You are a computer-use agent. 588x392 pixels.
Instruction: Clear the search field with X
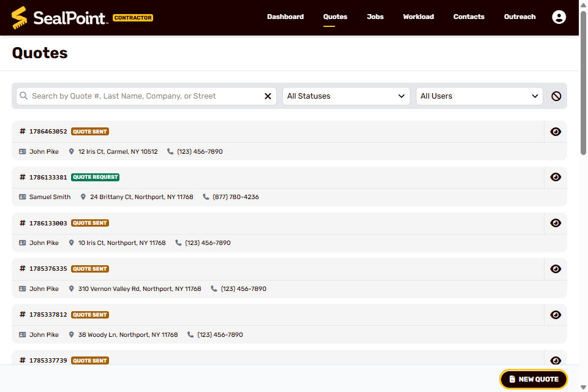pyautogui.click(x=268, y=96)
